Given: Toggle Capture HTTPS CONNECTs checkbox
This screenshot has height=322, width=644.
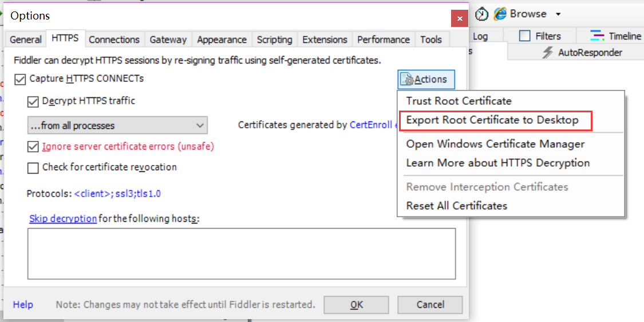Looking at the screenshot, I should (19, 79).
